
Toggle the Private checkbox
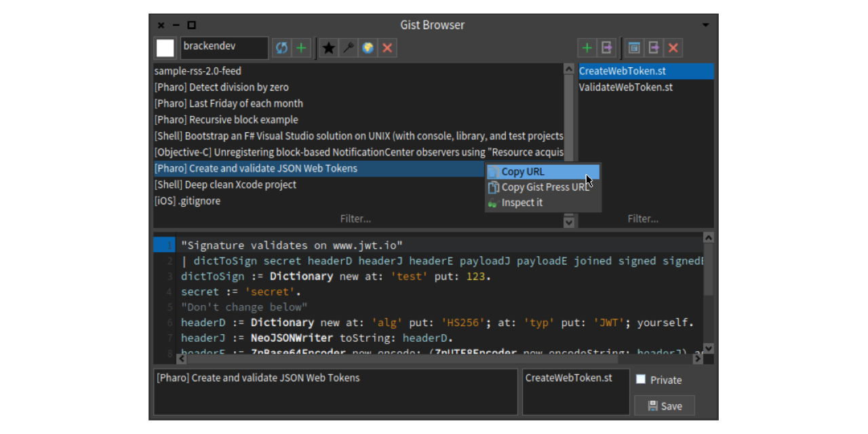pos(641,380)
